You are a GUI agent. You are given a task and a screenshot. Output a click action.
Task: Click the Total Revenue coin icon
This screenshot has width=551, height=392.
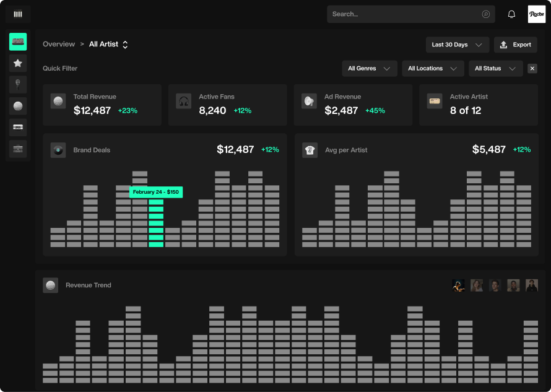(x=58, y=102)
